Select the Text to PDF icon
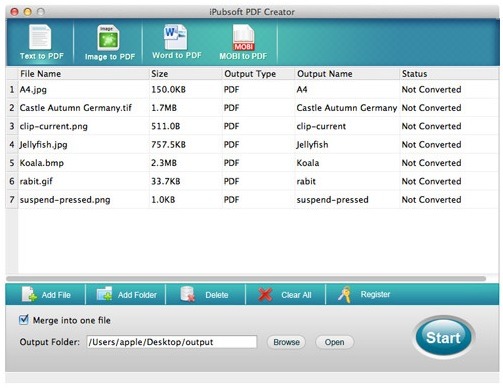Image resolution: width=503 pixels, height=392 pixels. (x=40, y=37)
